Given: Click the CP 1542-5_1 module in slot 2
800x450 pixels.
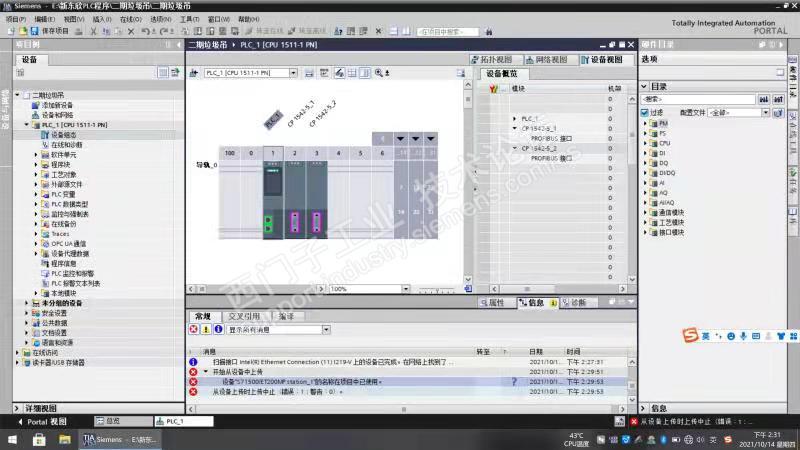Looking at the screenshot, I should click(295, 199).
